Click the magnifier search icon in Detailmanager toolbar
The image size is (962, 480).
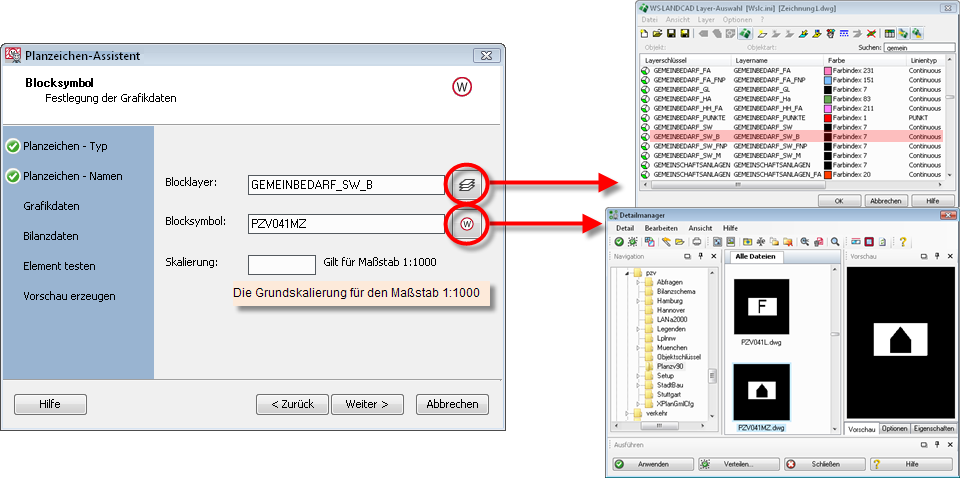click(x=834, y=242)
